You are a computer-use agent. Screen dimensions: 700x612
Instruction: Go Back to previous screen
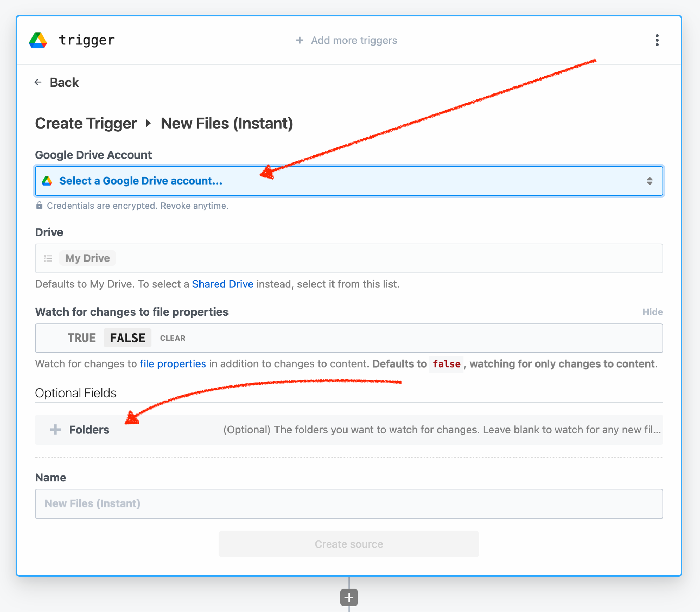64,82
